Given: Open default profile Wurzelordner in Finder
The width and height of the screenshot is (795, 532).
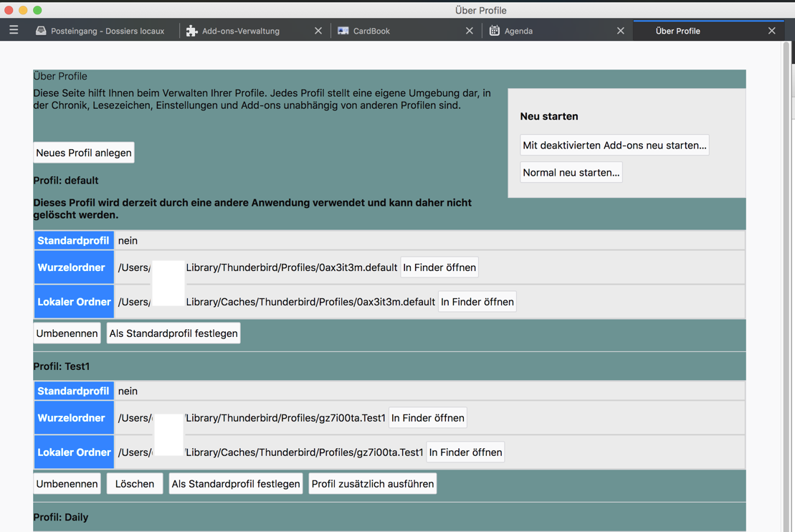Looking at the screenshot, I should point(439,267).
